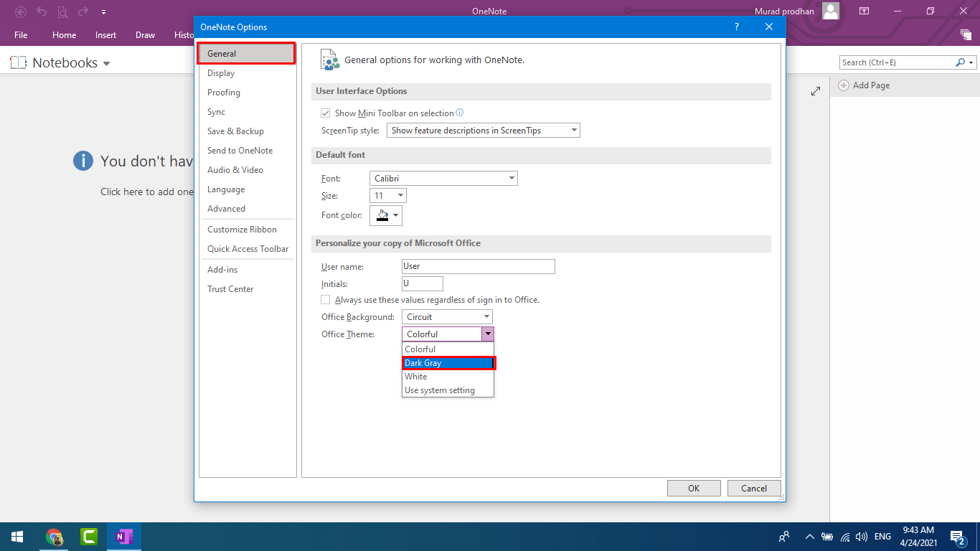
Task: Open the Font color picker
Action: coord(386,215)
